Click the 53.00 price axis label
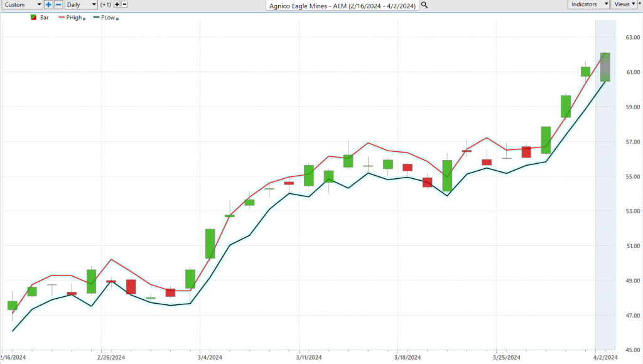The width and height of the screenshot is (643, 364). [x=633, y=211]
